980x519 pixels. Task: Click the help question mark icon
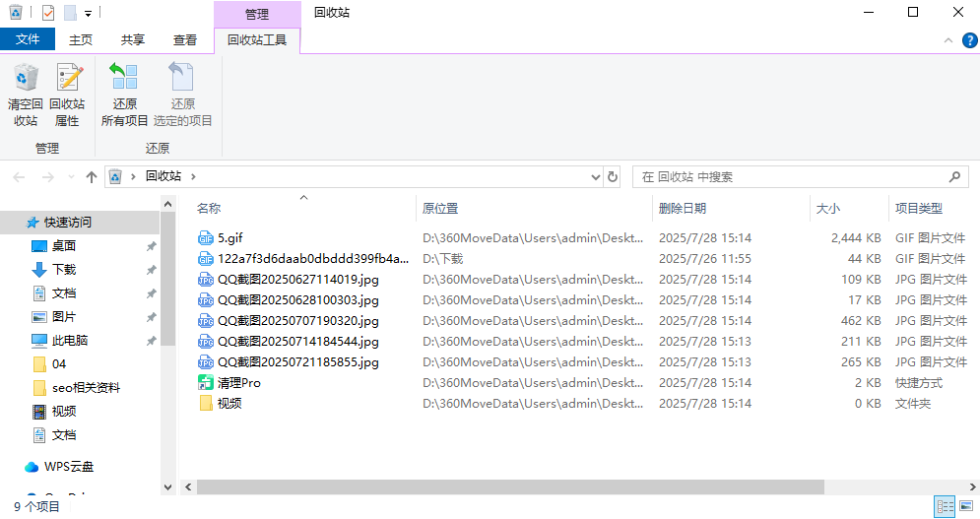968,40
